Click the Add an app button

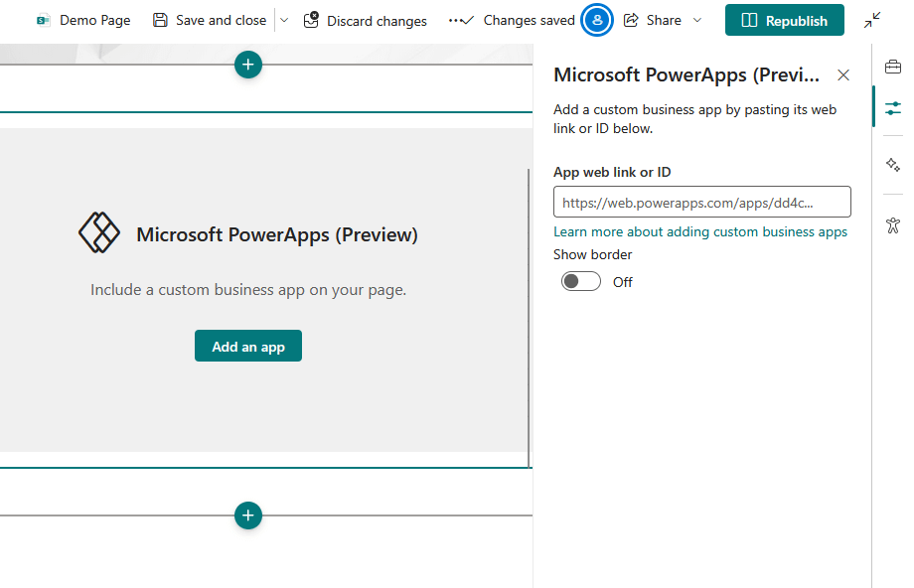pyautogui.click(x=248, y=347)
